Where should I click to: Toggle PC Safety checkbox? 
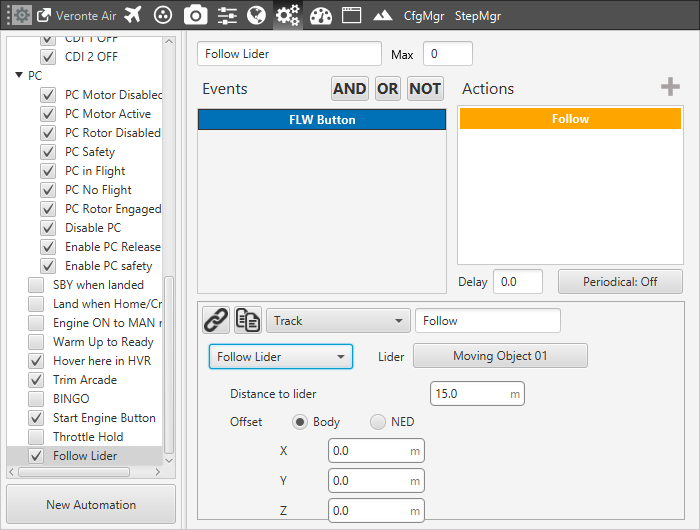tap(48, 152)
